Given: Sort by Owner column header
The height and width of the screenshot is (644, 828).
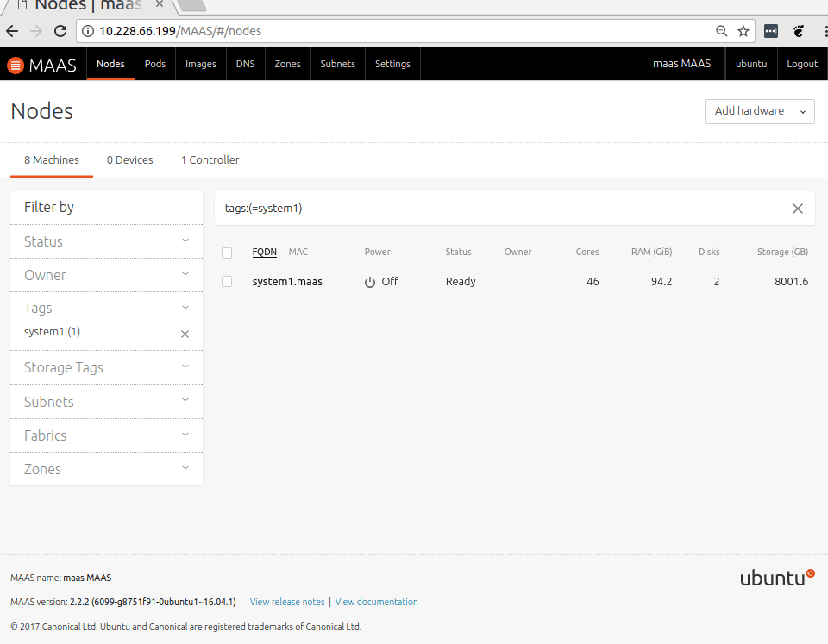Looking at the screenshot, I should pos(518,253).
